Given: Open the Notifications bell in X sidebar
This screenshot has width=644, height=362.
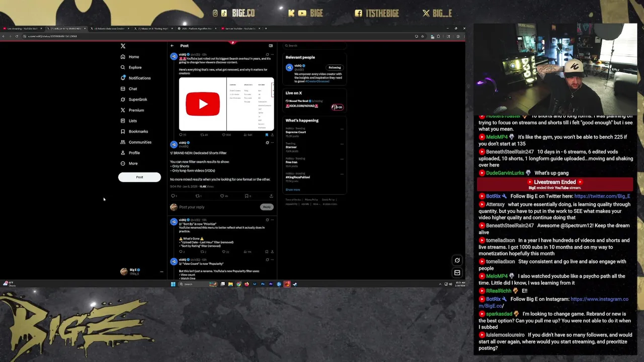Looking at the screenshot, I should 135,78.
